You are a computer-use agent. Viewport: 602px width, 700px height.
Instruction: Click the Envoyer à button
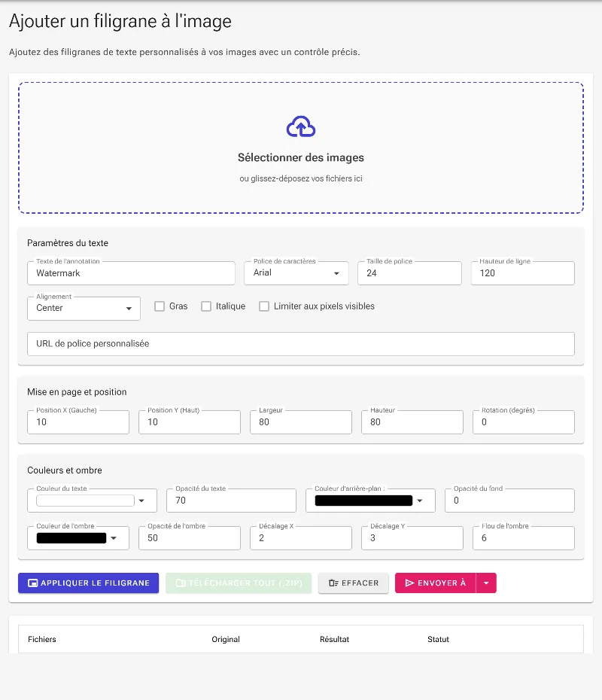point(436,583)
